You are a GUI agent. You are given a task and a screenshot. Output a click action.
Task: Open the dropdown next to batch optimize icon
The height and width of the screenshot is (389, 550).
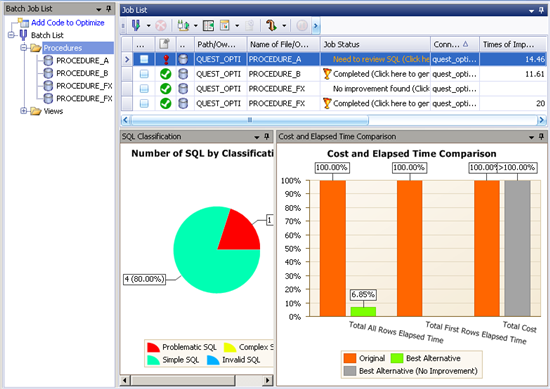click(148, 26)
